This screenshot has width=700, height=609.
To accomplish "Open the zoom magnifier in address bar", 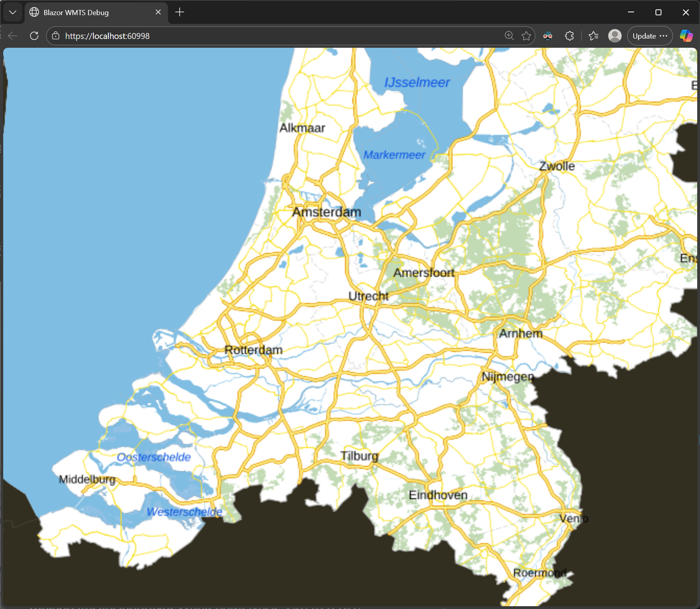I will [509, 36].
